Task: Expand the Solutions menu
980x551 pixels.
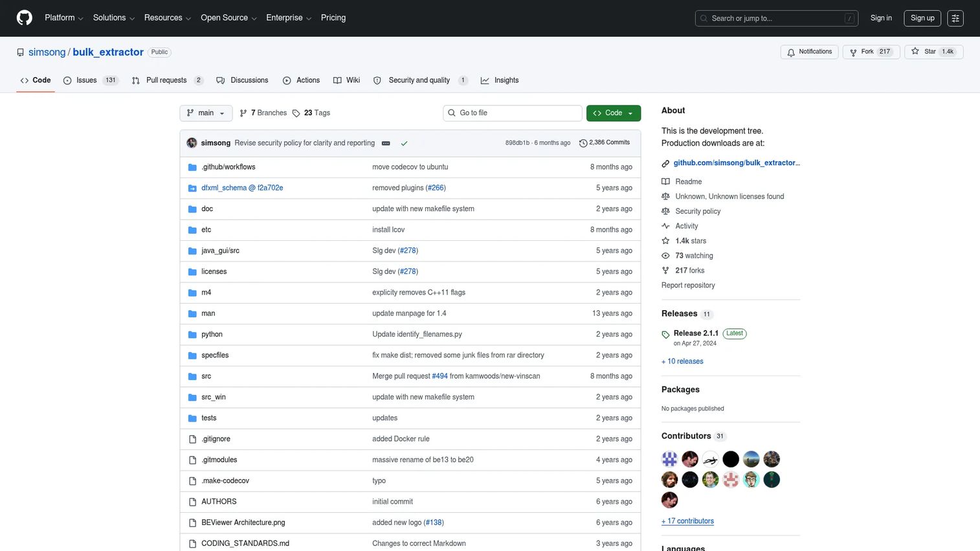Action: pyautogui.click(x=114, y=18)
